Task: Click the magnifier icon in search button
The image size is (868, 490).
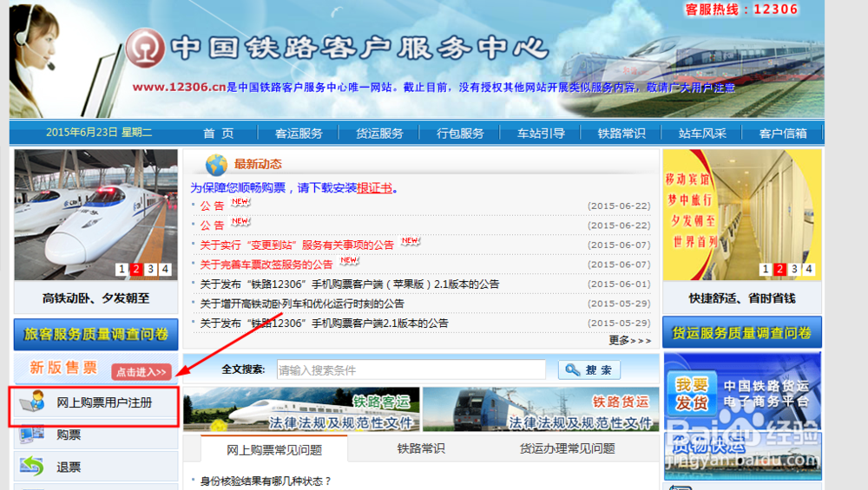Action: [572, 370]
